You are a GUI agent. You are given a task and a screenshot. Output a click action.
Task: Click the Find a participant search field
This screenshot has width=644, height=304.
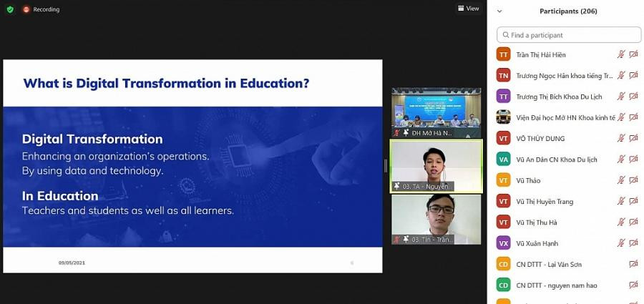[569, 35]
